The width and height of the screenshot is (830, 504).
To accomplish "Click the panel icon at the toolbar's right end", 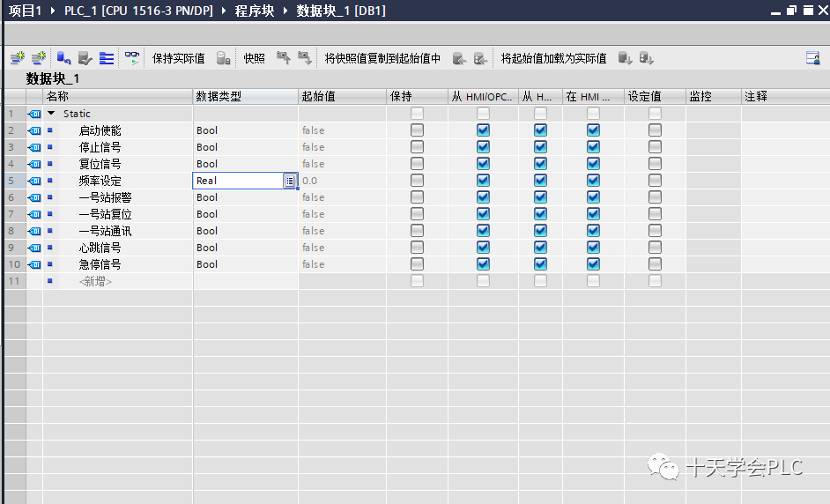I will [812, 58].
